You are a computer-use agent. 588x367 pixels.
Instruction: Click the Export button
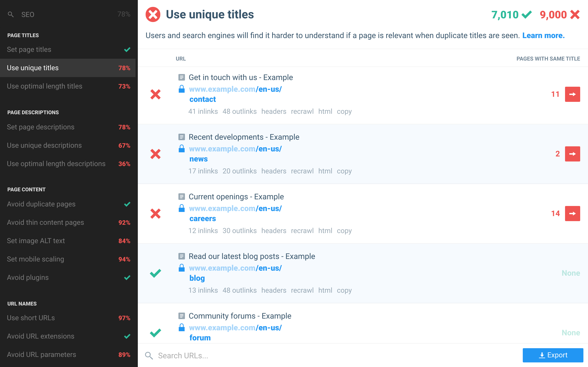click(x=553, y=355)
